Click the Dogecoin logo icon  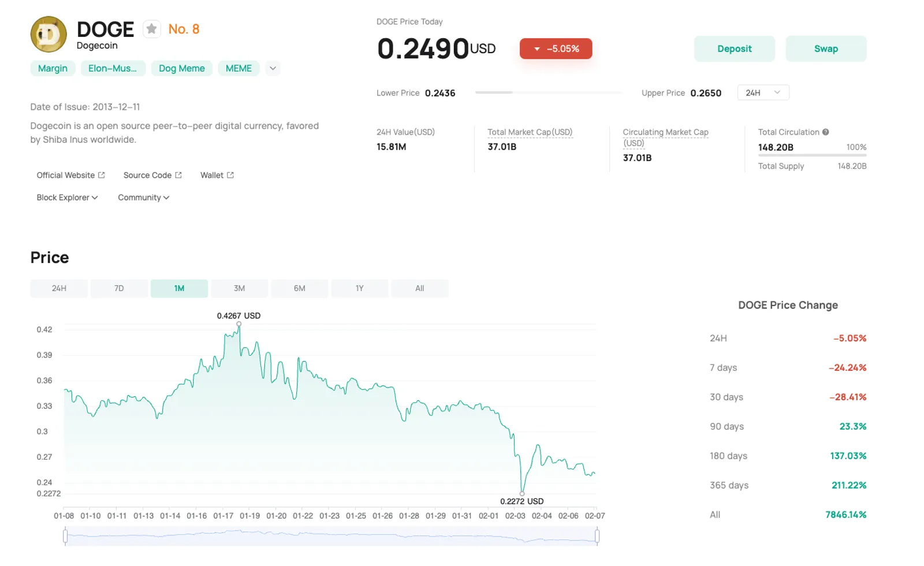pyautogui.click(x=49, y=34)
